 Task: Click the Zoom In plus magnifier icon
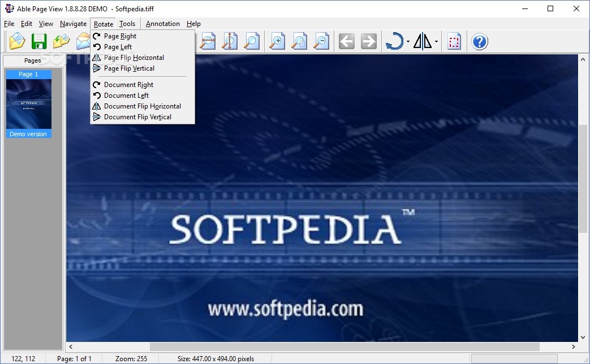tap(277, 41)
